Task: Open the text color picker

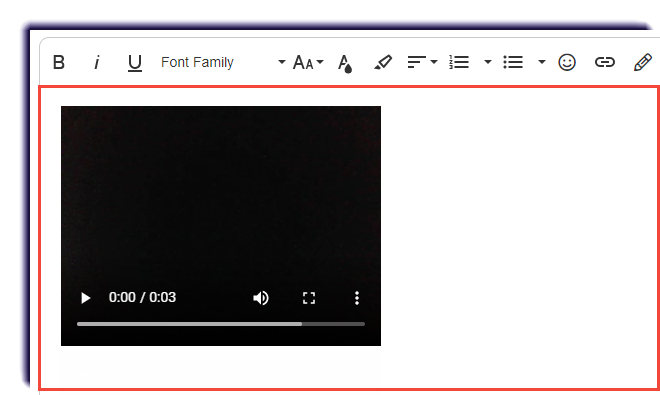Action: pyautogui.click(x=345, y=63)
